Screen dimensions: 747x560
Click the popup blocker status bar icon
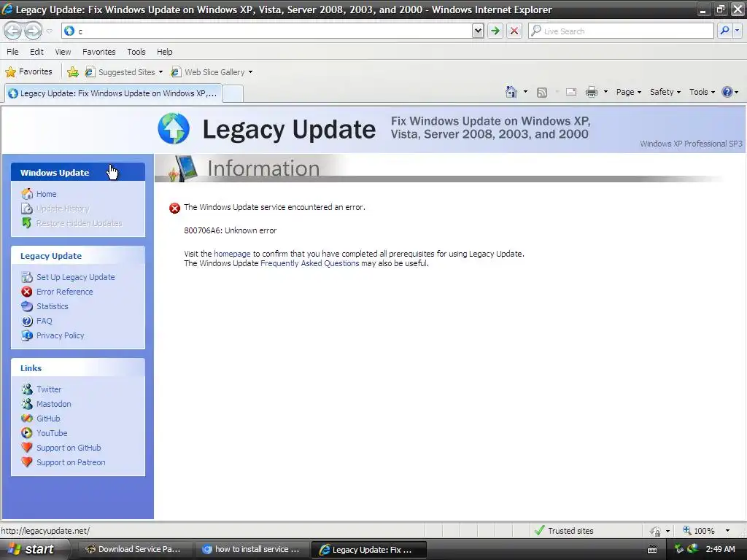[x=656, y=531]
